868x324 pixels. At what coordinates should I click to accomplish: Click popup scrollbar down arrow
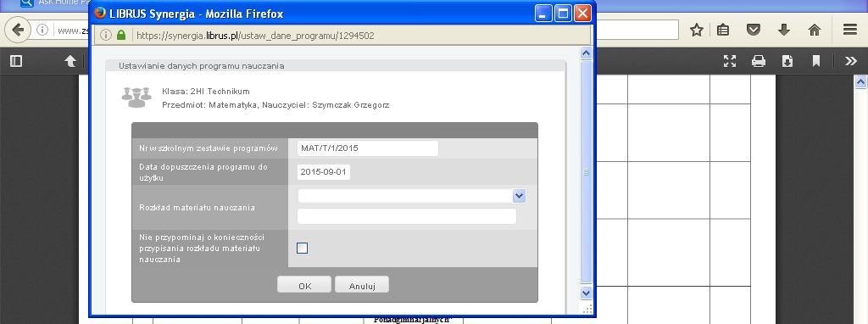(586, 292)
